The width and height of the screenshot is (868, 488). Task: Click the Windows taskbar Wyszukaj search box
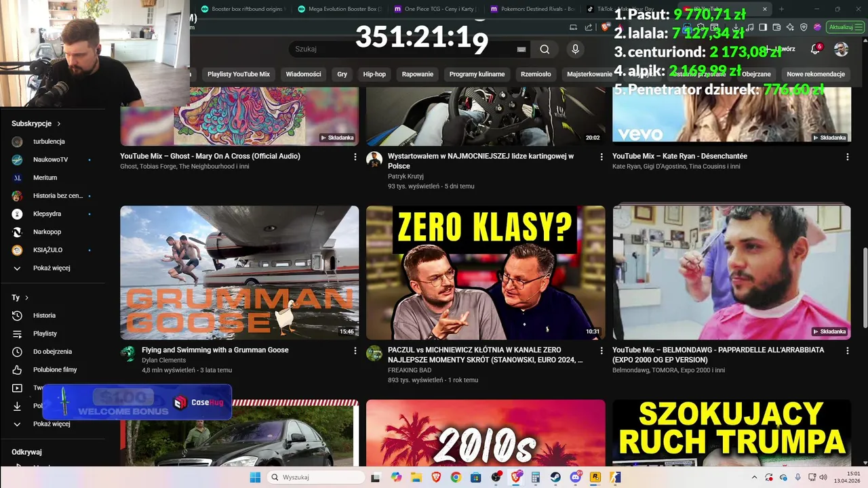[315, 477]
